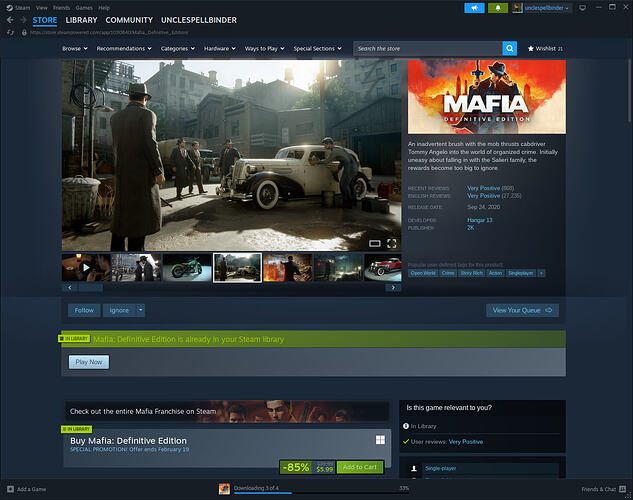Click the forward navigation arrow
Screen dimensions: 633x500
(x=23, y=19)
